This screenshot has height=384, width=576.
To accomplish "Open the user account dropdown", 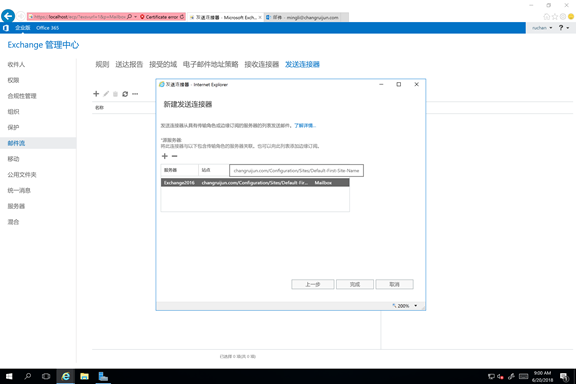I will pos(542,28).
